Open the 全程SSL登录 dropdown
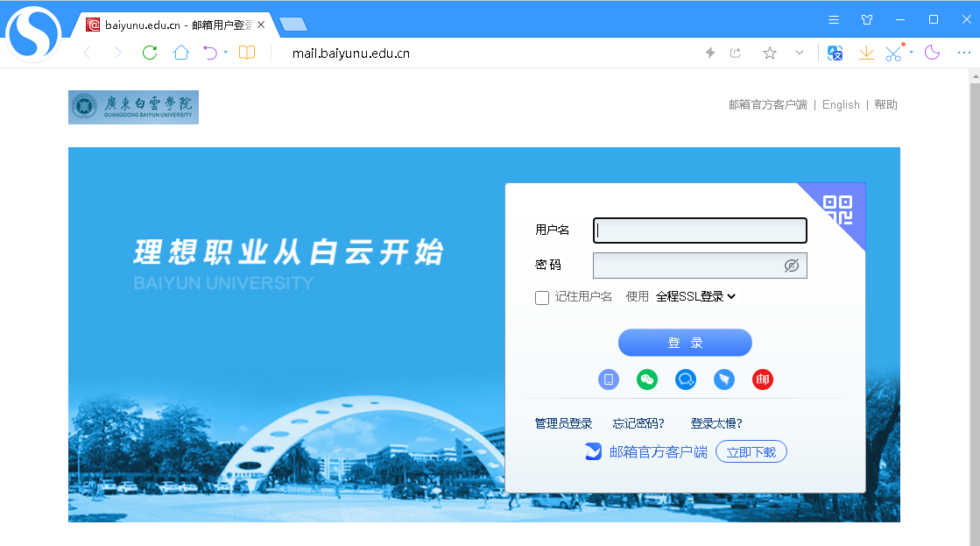980x546 pixels. tap(695, 296)
